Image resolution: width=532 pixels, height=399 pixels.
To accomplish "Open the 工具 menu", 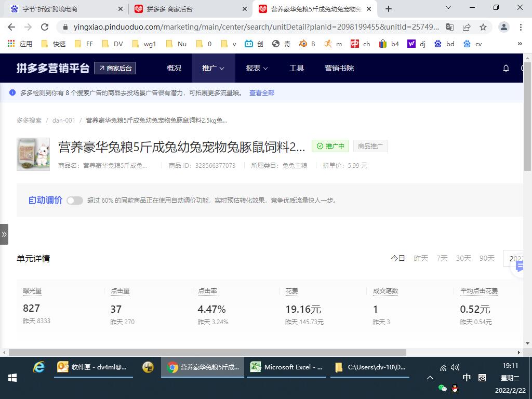I will tap(297, 68).
